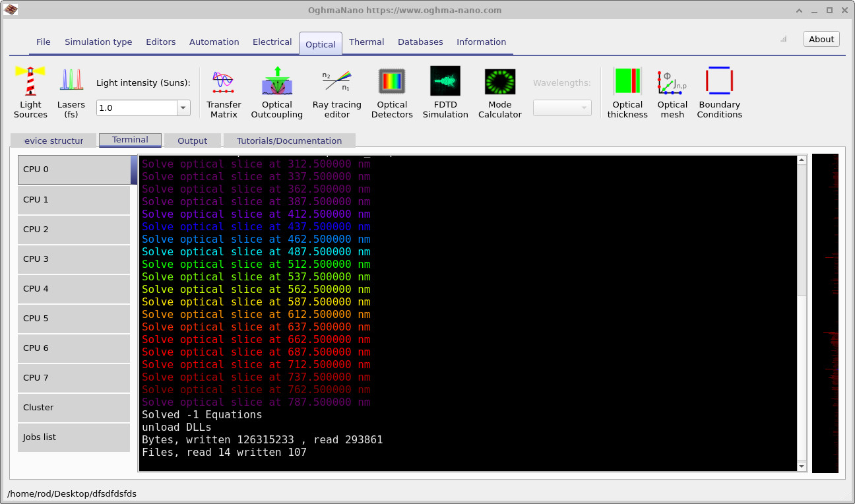Click the 'unload DLLs' terminal line
The image size is (855, 504).
pos(176,427)
